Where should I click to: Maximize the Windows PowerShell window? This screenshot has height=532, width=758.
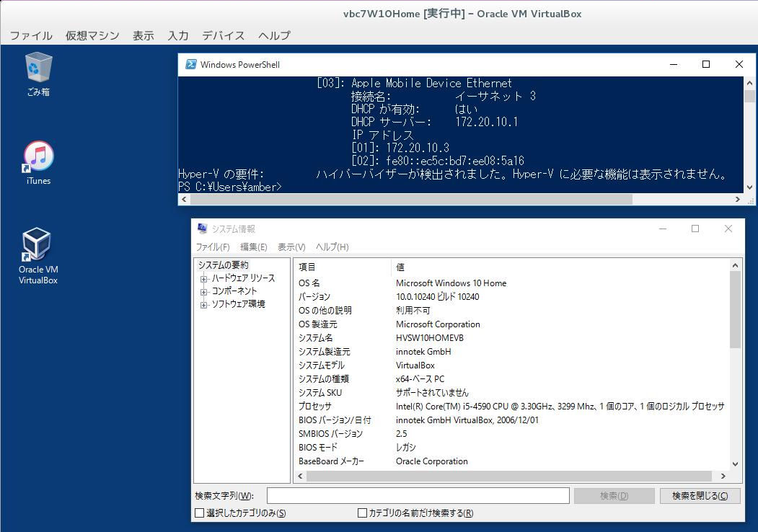[706, 64]
